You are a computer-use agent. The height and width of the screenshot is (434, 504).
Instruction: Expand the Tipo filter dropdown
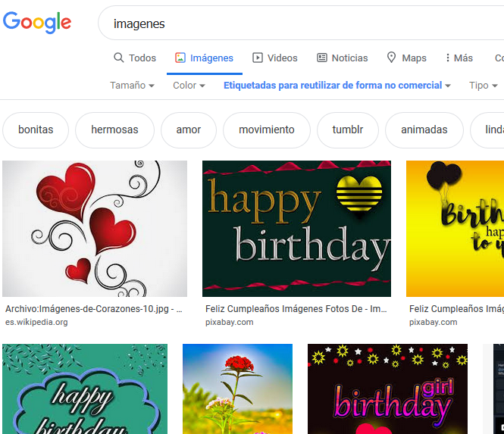483,86
